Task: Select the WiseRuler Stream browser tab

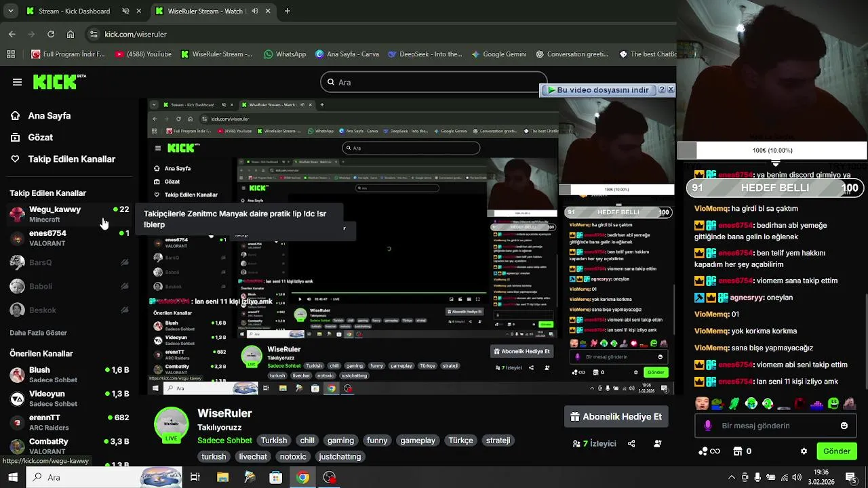Action: pos(214,11)
